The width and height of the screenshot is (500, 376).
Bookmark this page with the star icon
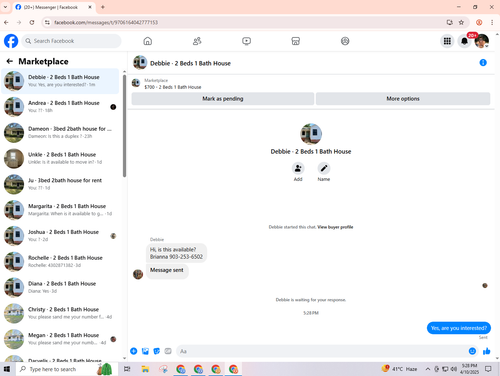point(461,22)
